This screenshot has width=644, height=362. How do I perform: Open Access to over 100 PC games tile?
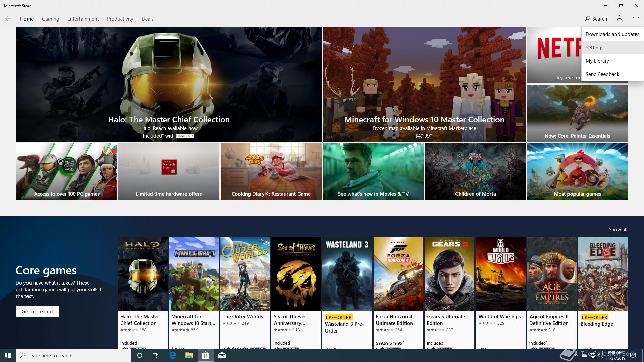point(66,171)
